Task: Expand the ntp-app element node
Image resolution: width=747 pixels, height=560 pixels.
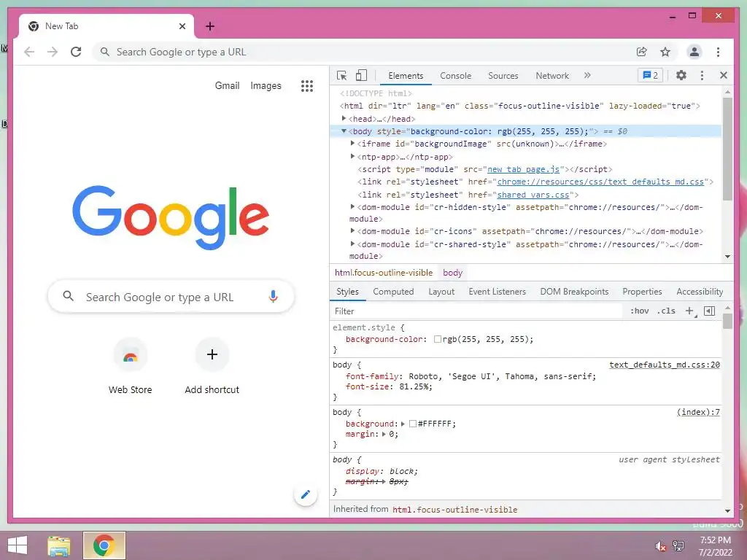Action: (352, 156)
